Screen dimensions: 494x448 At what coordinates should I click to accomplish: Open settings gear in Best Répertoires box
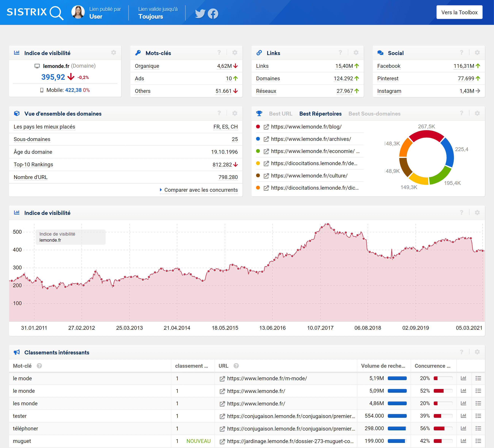pyautogui.click(x=477, y=113)
